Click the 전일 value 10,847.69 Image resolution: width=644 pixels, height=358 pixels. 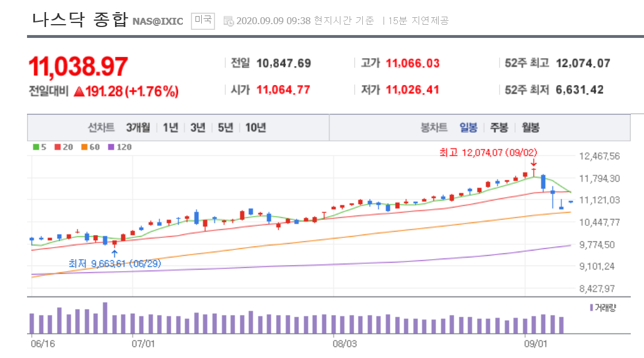tap(284, 63)
